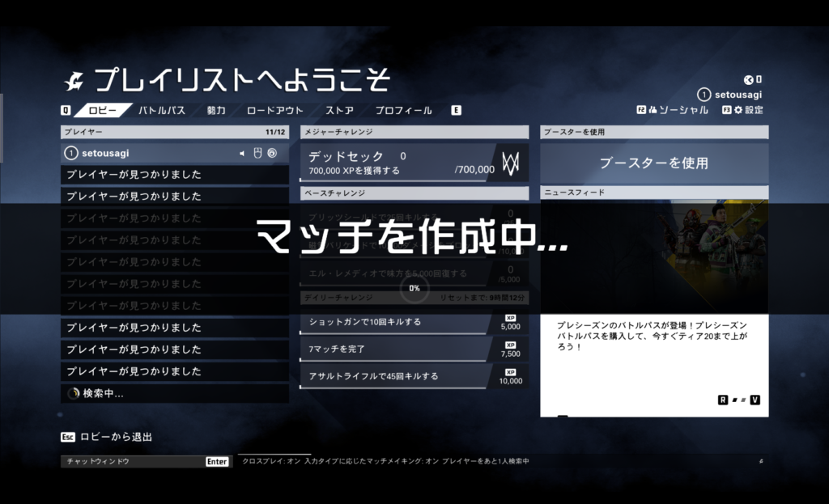
Task: Click the ブースターを使用 button
Action: (x=654, y=163)
